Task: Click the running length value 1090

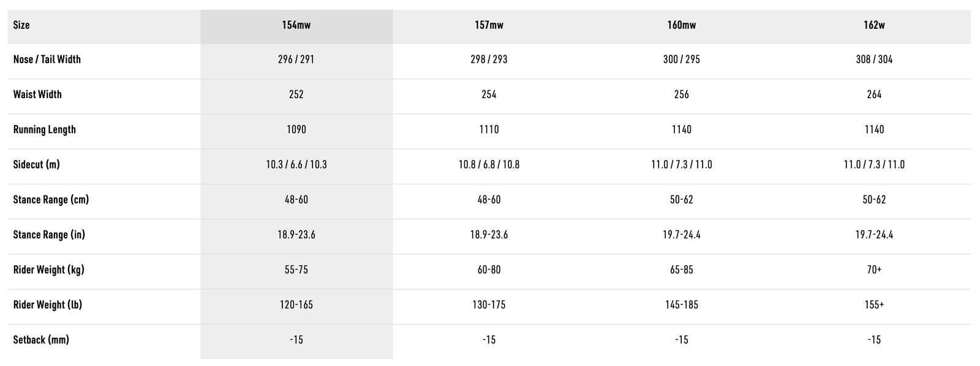Action: point(296,129)
